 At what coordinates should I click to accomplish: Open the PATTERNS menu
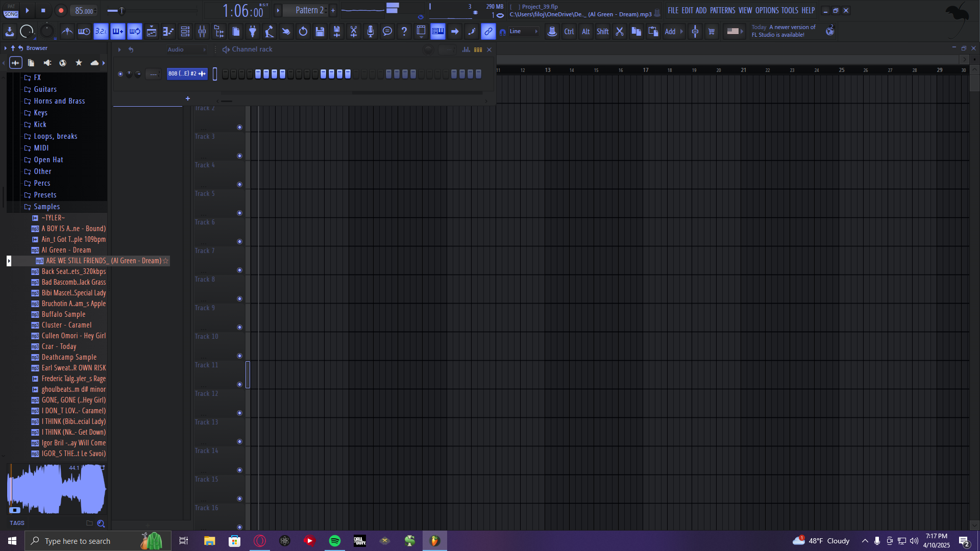coord(722,10)
